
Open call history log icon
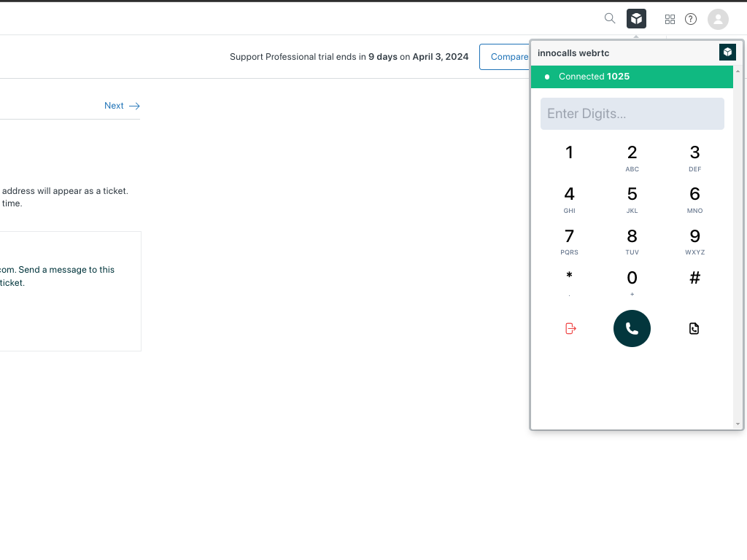(694, 329)
